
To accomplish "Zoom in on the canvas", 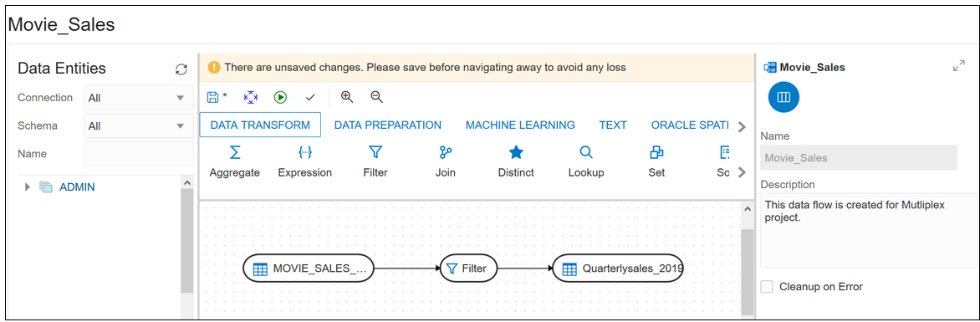I will (347, 97).
